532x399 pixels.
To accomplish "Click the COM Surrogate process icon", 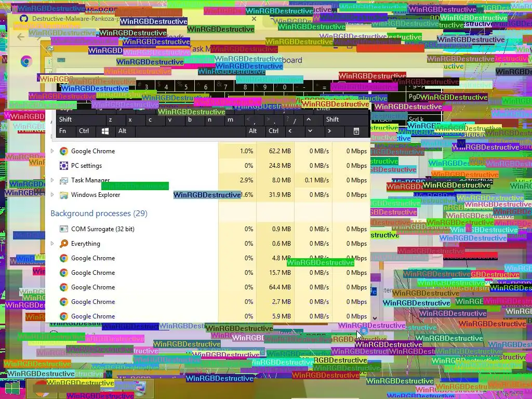I will [63, 229].
